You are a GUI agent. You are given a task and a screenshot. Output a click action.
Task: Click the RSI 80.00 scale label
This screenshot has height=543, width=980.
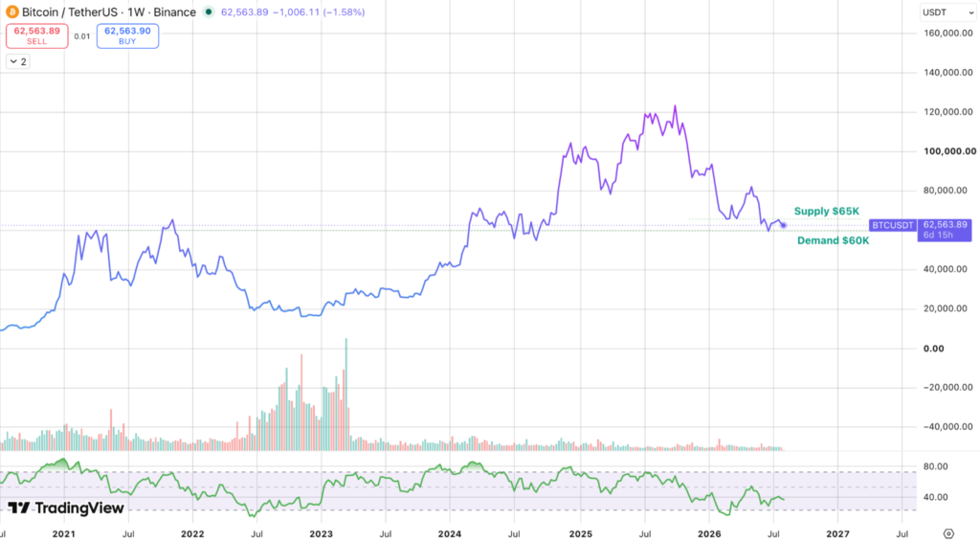click(x=935, y=466)
